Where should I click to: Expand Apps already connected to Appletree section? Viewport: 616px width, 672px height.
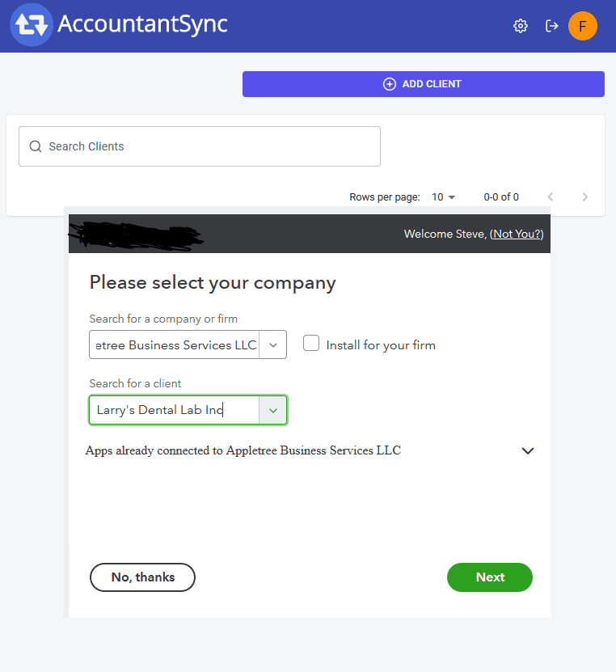point(528,450)
